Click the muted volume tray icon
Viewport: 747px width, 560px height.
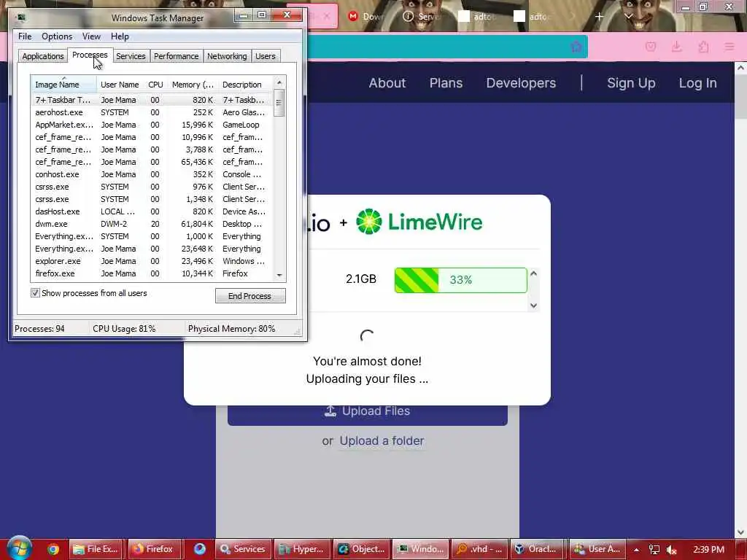pyautogui.click(x=672, y=550)
